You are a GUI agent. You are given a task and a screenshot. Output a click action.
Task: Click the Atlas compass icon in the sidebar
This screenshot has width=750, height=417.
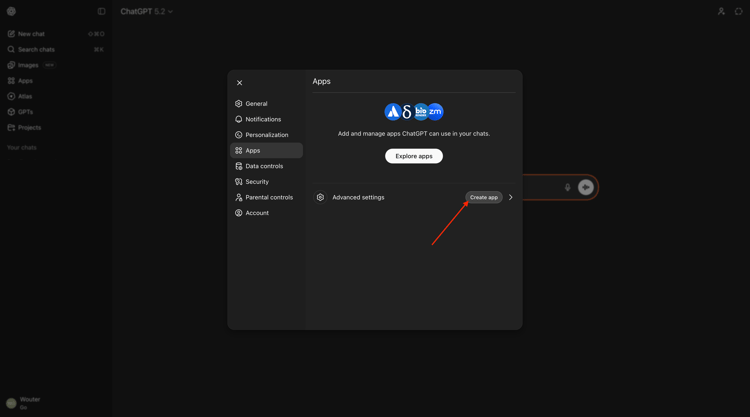coord(11,96)
